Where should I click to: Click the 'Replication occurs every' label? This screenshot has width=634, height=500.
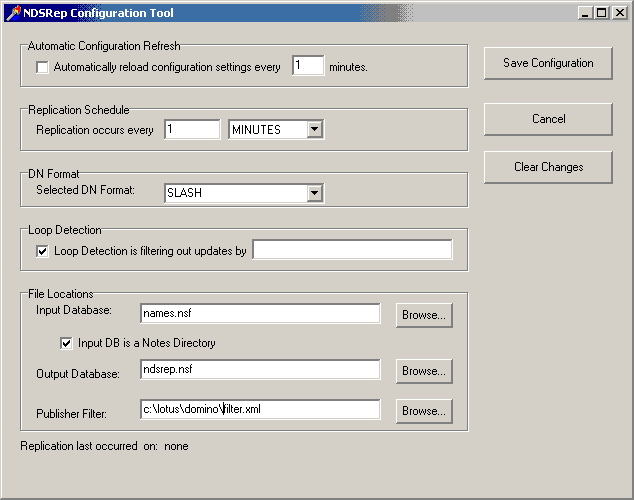95,130
